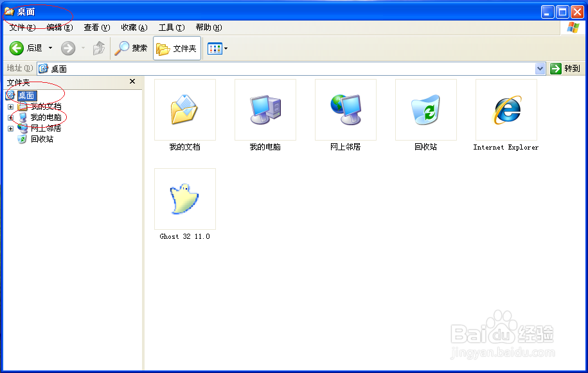
Task: Open the 编辑(E) menu
Action: click(60, 28)
